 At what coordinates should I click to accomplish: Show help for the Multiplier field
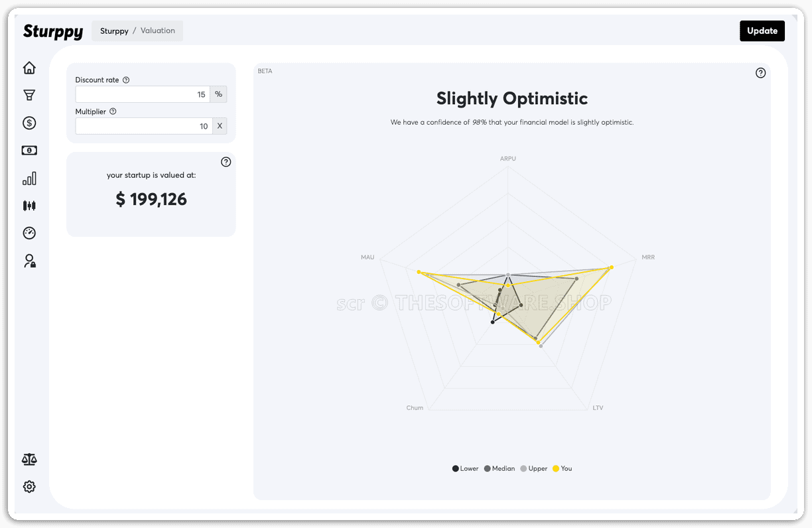click(113, 111)
